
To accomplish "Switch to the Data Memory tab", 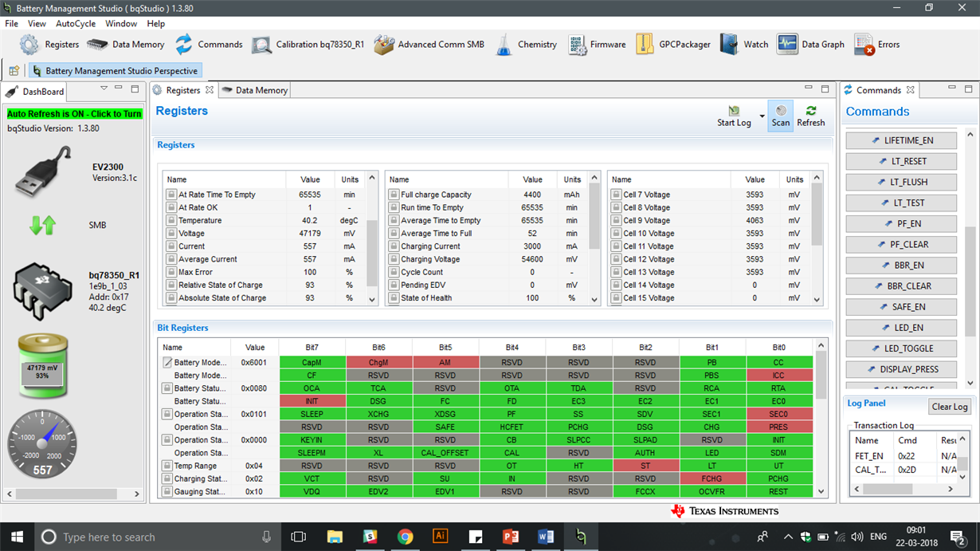I will (x=255, y=90).
